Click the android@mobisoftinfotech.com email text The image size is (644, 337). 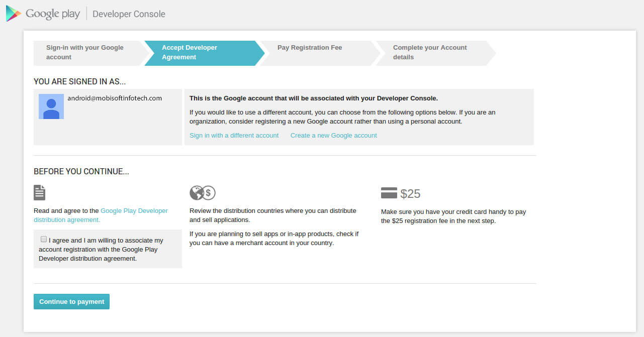[x=115, y=98]
